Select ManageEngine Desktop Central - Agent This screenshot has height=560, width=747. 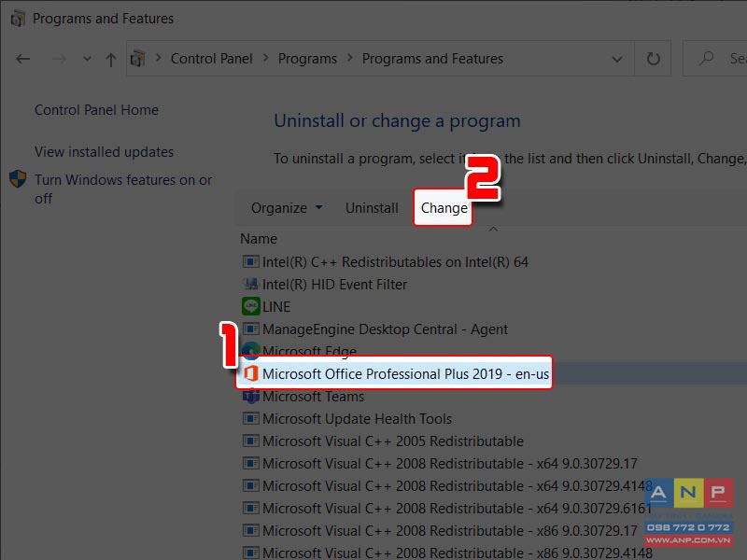tap(385, 329)
